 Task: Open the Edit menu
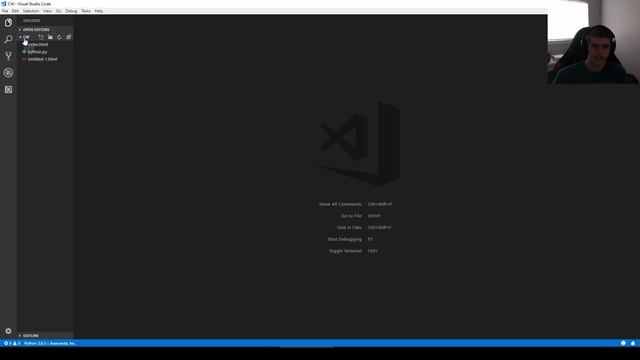pyautogui.click(x=15, y=11)
